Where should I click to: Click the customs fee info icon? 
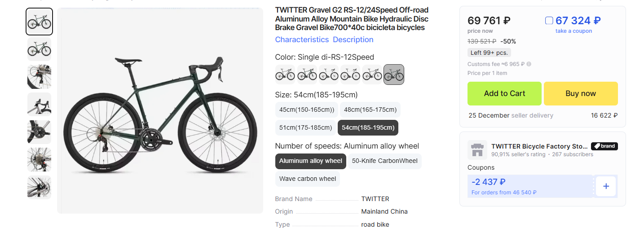(x=529, y=64)
